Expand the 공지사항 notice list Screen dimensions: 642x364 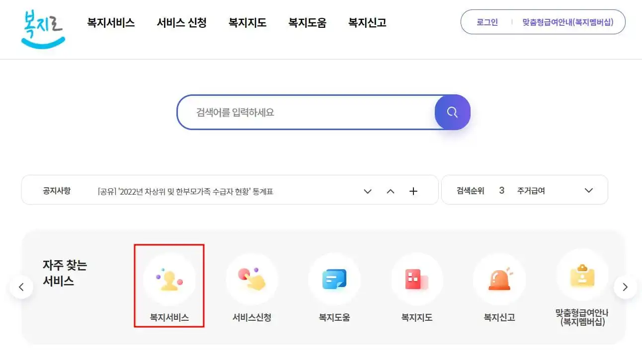click(x=368, y=191)
